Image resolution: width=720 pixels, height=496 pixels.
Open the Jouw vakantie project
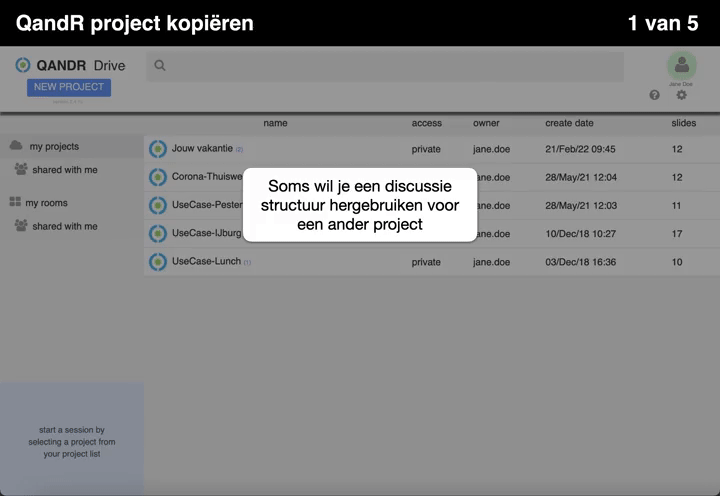[x=202, y=148]
